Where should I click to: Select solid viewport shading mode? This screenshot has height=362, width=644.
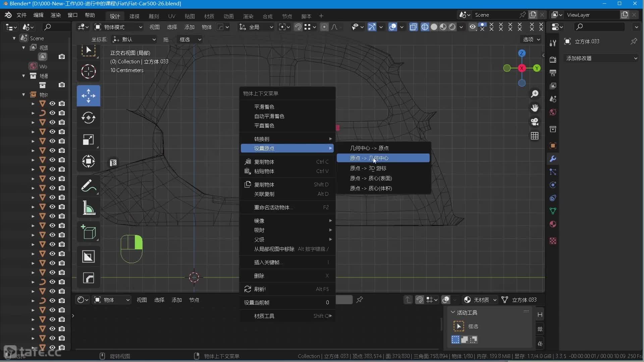click(434, 27)
